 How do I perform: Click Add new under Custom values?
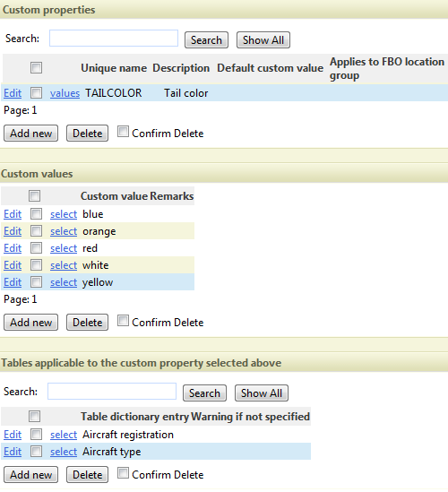(30, 323)
